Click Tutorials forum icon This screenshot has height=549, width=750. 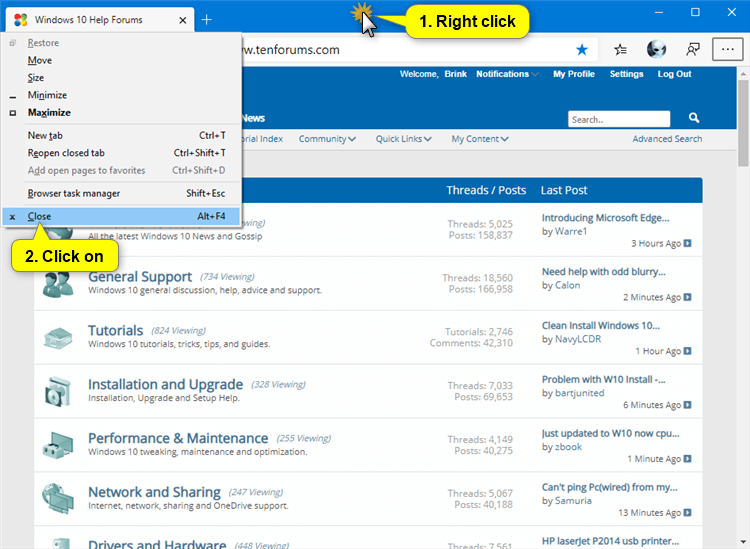[x=58, y=338]
